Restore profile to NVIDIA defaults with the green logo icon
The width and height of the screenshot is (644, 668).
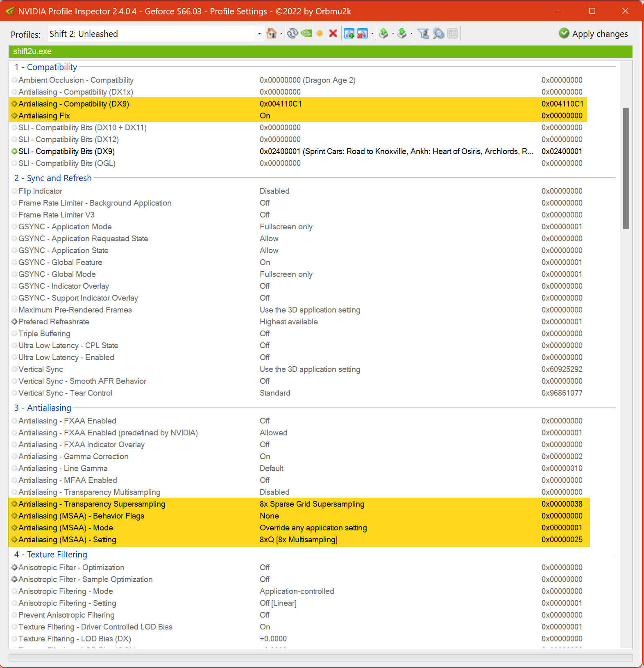point(306,34)
